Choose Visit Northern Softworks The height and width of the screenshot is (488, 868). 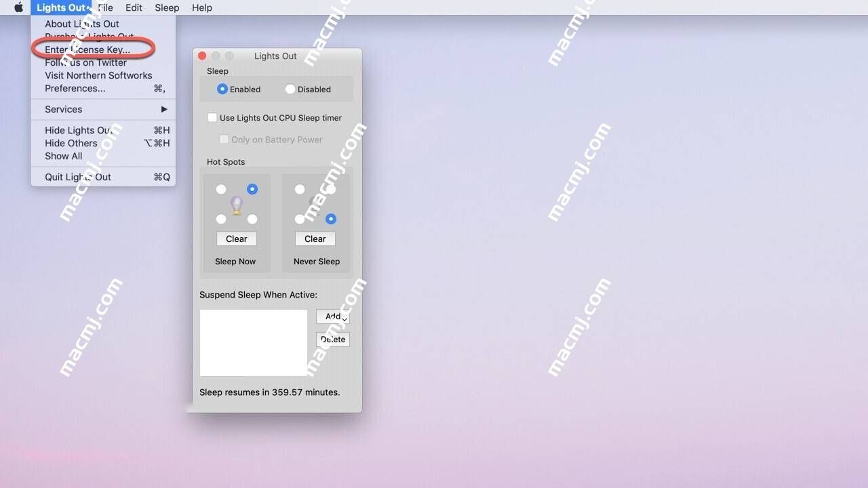103,75
